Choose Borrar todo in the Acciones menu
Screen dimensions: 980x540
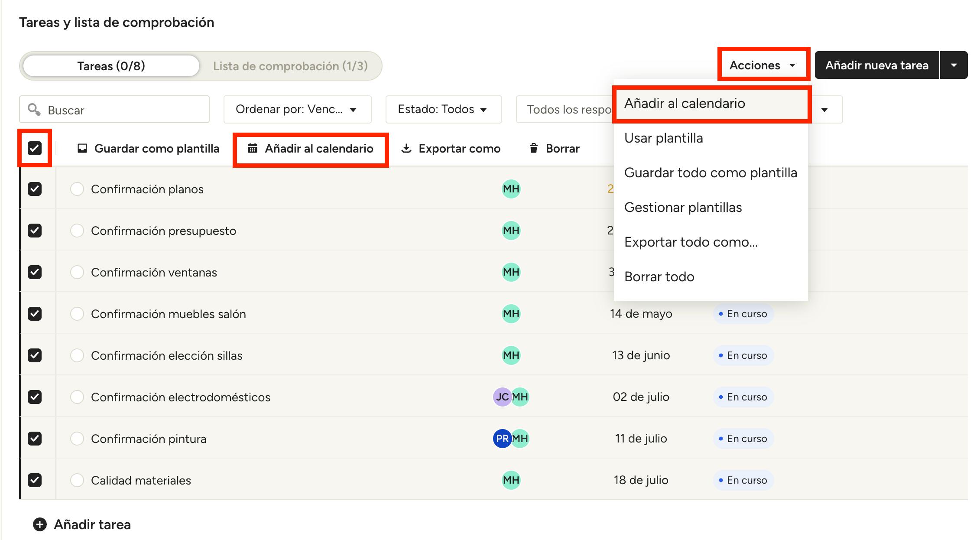(x=659, y=277)
